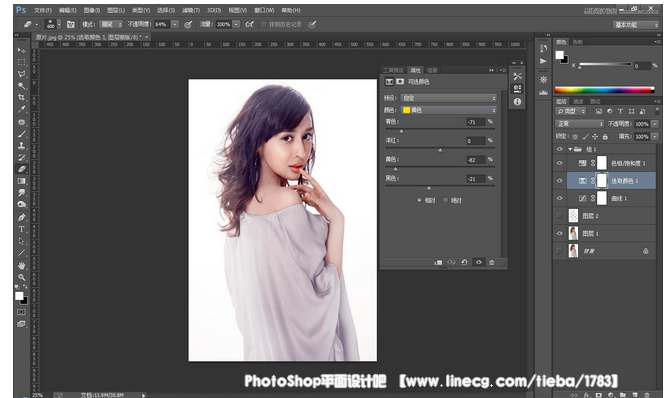Select the Magic Wand tool
Viewport: 668px width, 398px height.
point(21,86)
